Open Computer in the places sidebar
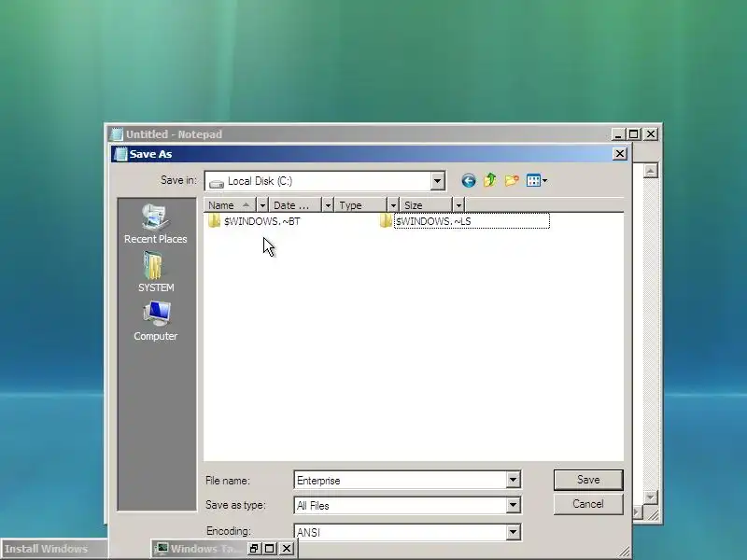This screenshot has height=560, width=747. click(x=155, y=321)
